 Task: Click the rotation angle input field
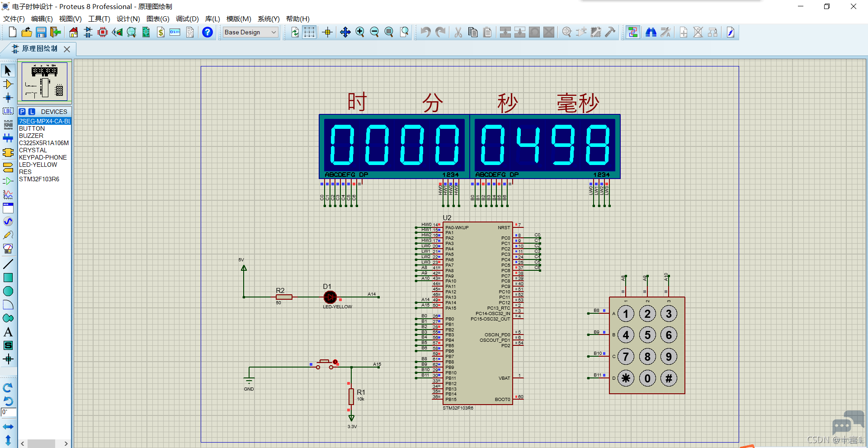tap(9, 412)
